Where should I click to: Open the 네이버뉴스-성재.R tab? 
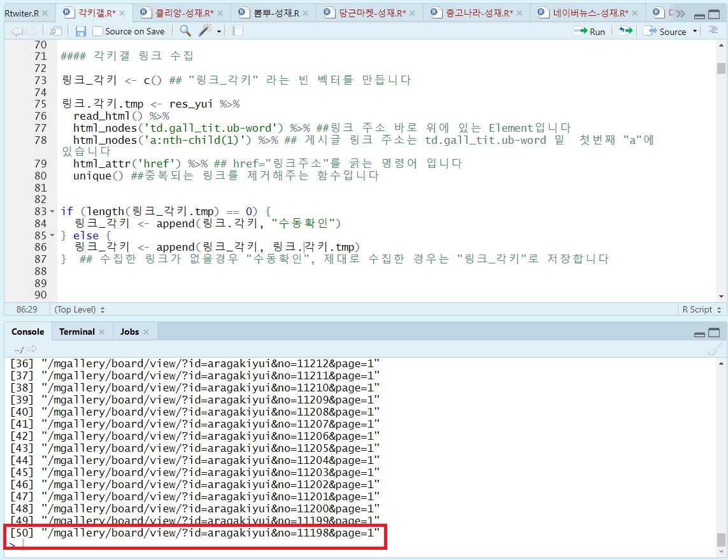tap(590, 13)
